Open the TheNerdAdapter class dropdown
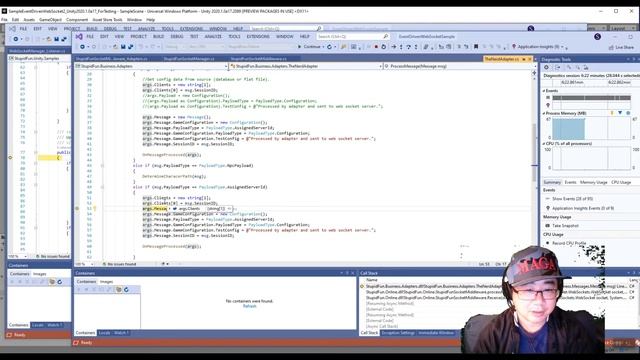640x360 pixels. pyautogui.click(x=306, y=66)
